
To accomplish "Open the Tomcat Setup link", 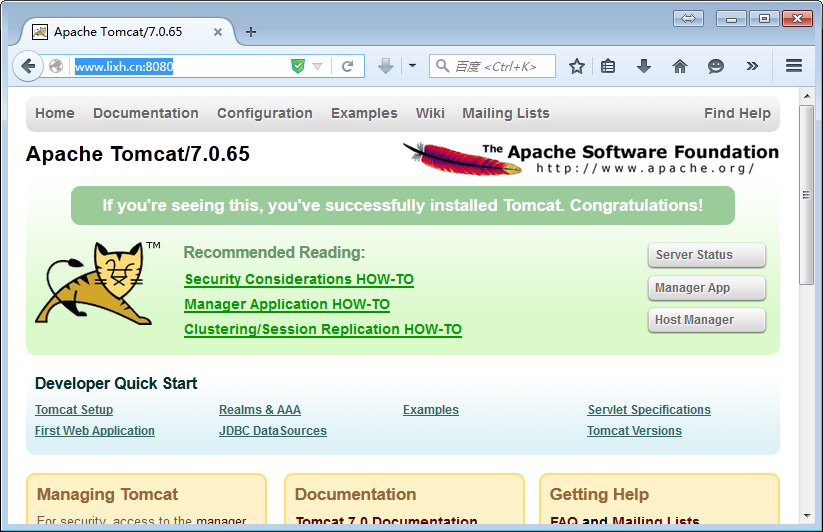I will pyautogui.click(x=74, y=410).
